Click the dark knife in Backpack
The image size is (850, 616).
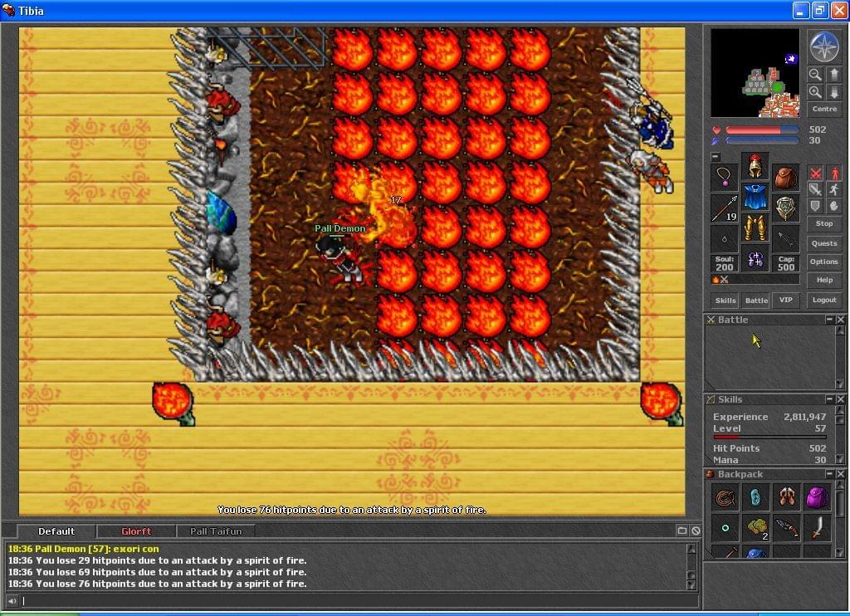(x=787, y=528)
